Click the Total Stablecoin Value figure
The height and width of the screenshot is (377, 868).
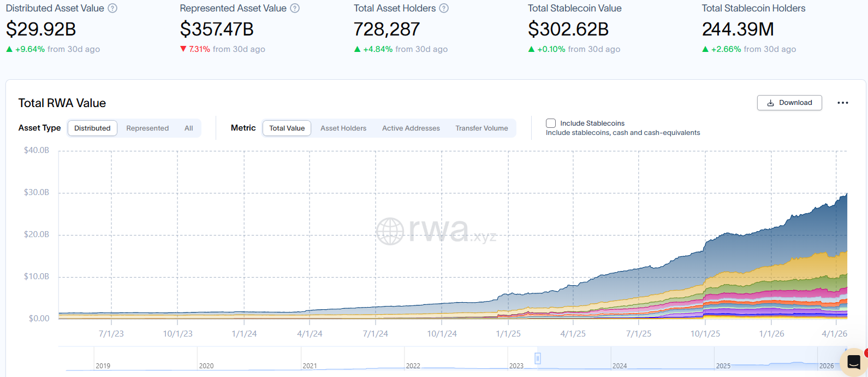coord(568,30)
